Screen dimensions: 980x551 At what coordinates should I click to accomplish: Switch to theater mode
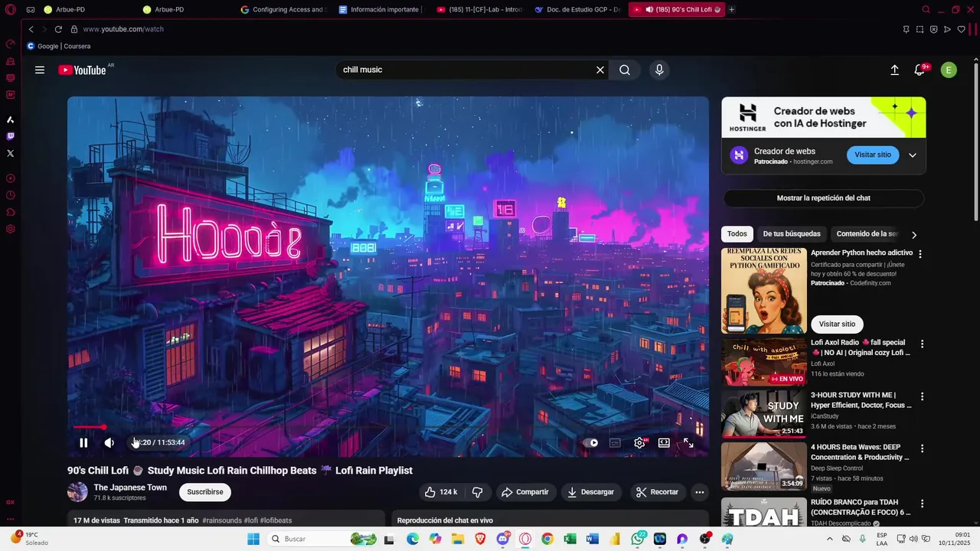[x=664, y=442]
